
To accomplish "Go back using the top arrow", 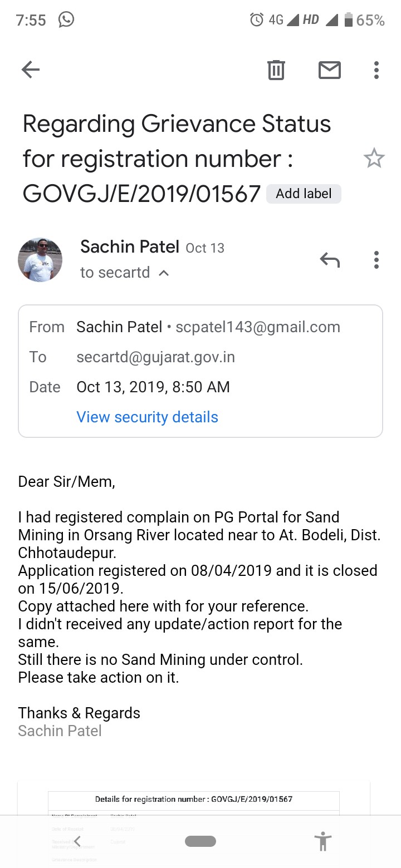I will pyautogui.click(x=31, y=70).
